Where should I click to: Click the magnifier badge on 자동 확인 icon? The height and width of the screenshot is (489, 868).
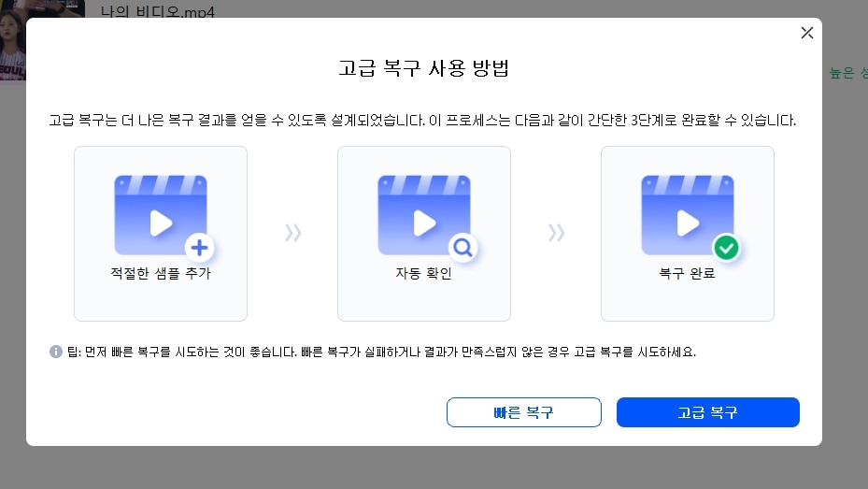pyautogui.click(x=462, y=248)
